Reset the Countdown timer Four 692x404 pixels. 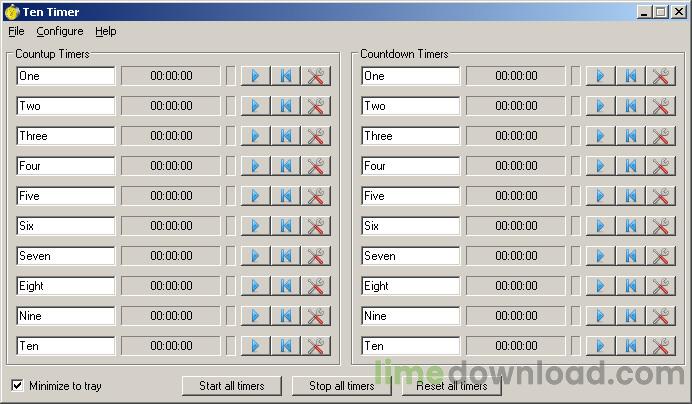pyautogui.click(x=631, y=166)
